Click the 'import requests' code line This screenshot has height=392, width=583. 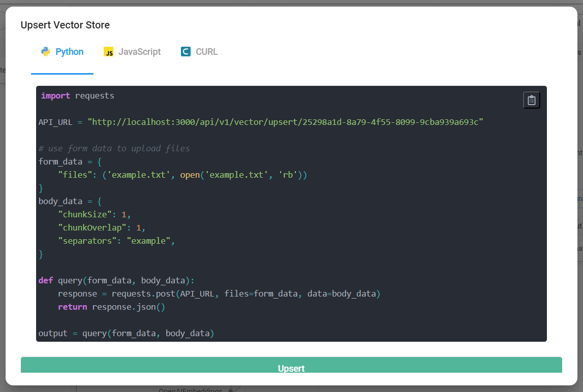78,95
